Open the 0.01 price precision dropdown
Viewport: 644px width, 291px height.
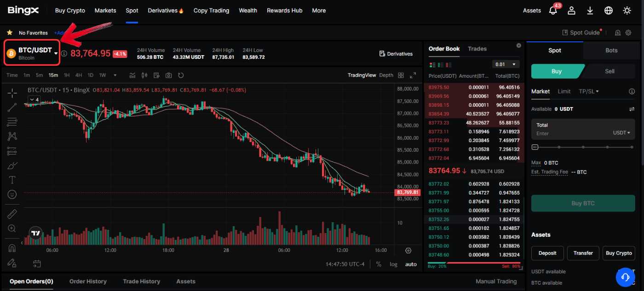506,64
